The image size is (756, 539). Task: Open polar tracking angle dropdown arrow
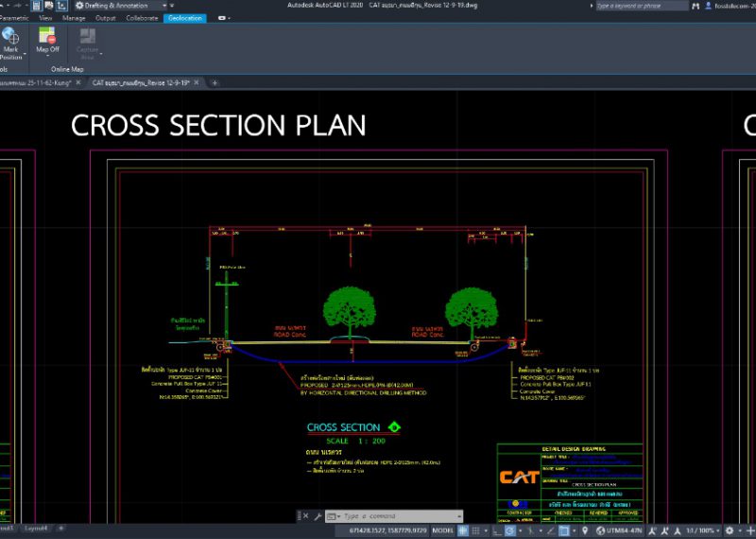(x=521, y=530)
